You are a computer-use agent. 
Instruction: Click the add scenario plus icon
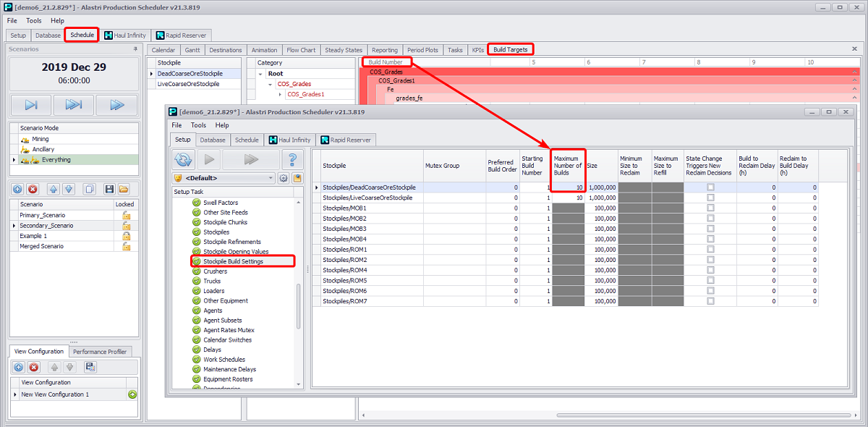tap(19, 189)
